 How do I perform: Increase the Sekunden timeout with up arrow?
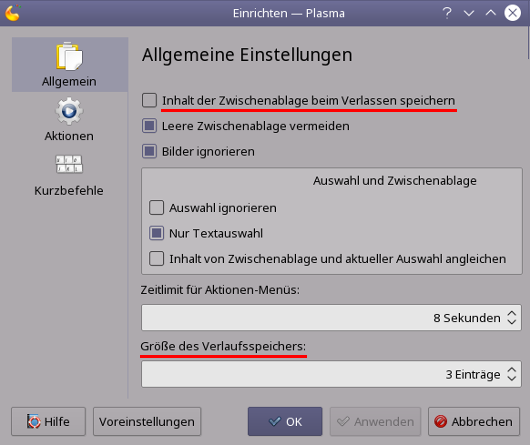tap(511, 314)
